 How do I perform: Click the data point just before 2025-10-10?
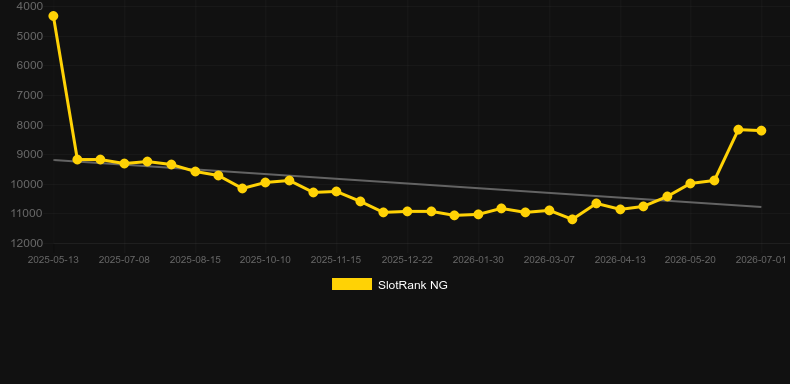(x=242, y=188)
